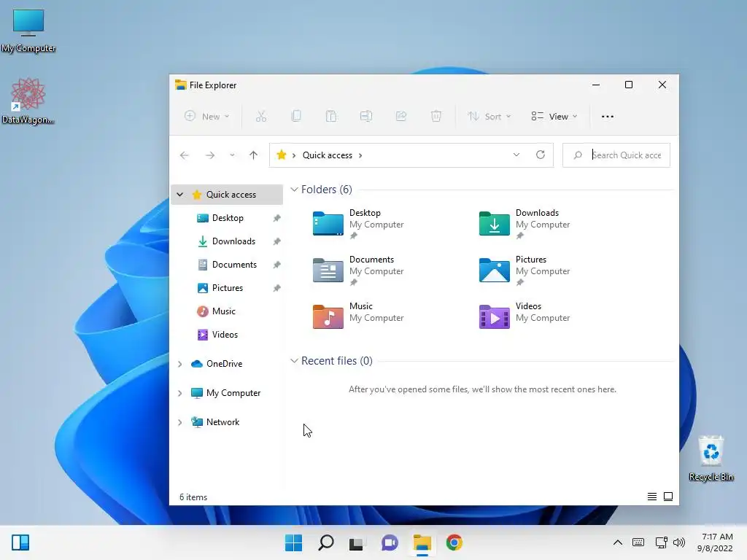Go forward with the right arrow
This screenshot has width=747, height=560.
210,155
